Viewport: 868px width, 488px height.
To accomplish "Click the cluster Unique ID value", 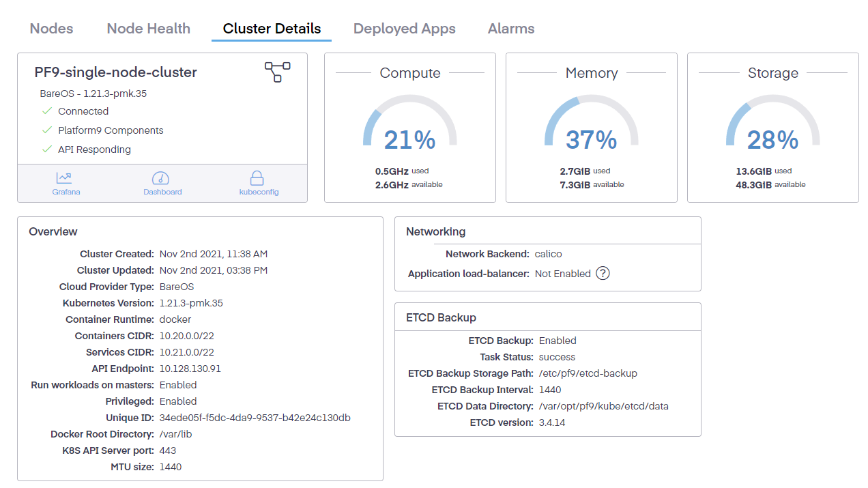I will tap(255, 418).
